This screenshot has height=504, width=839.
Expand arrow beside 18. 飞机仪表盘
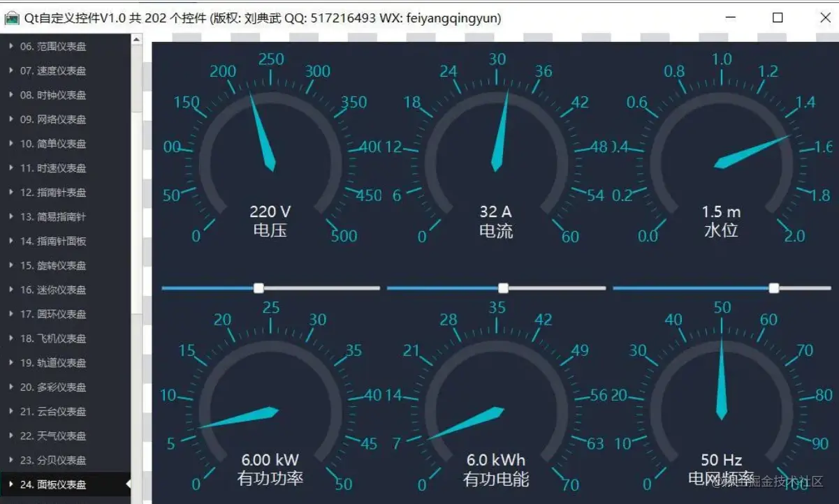click(10, 339)
